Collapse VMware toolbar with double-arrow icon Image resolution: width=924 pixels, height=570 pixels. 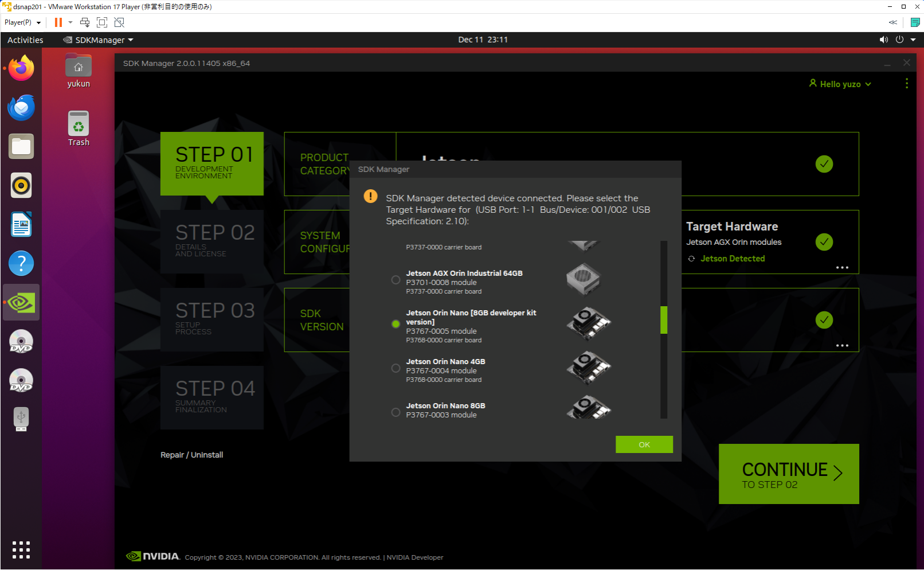point(893,22)
